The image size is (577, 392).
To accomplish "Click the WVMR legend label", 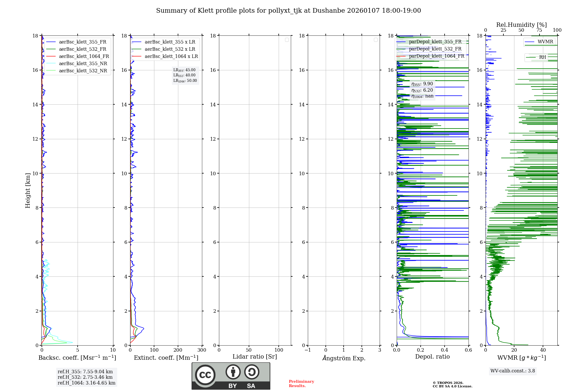I will (x=545, y=42).
